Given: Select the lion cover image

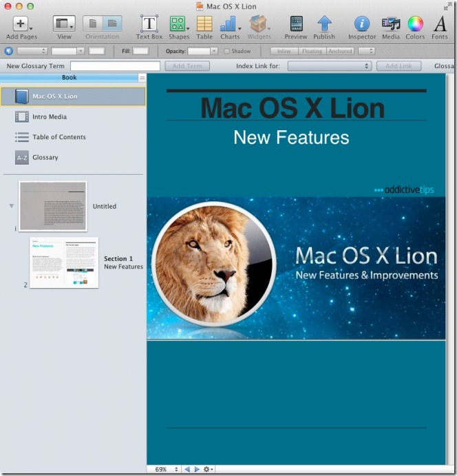Looking at the screenshot, I should (296, 268).
